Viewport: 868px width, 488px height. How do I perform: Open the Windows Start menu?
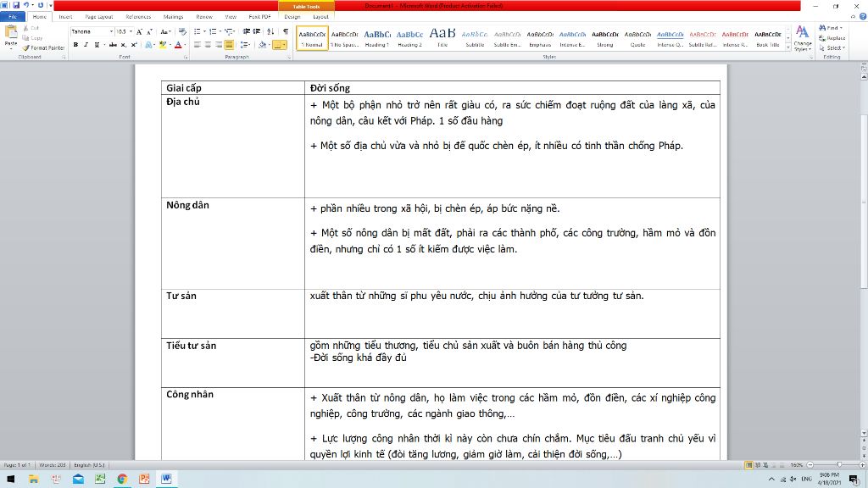click(x=10, y=479)
